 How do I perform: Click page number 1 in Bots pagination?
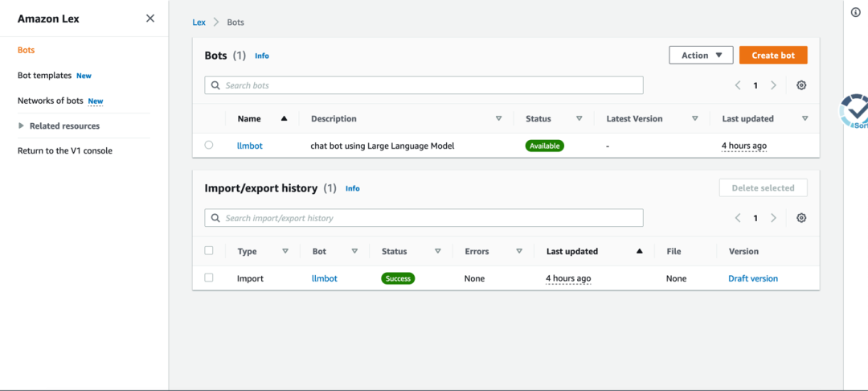click(x=755, y=85)
